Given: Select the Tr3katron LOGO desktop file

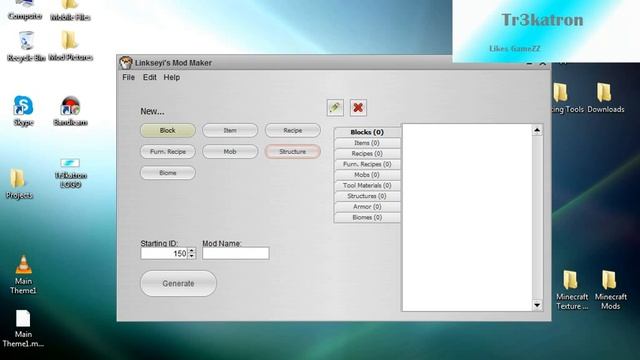Looking at the screenshot, I should (x=70, y=173).
